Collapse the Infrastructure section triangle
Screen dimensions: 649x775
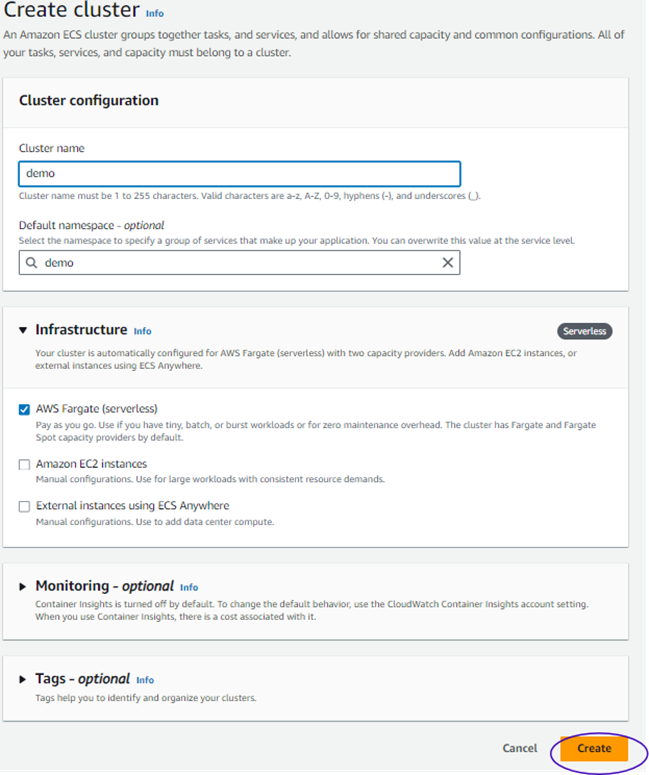(x=23, y=330)
